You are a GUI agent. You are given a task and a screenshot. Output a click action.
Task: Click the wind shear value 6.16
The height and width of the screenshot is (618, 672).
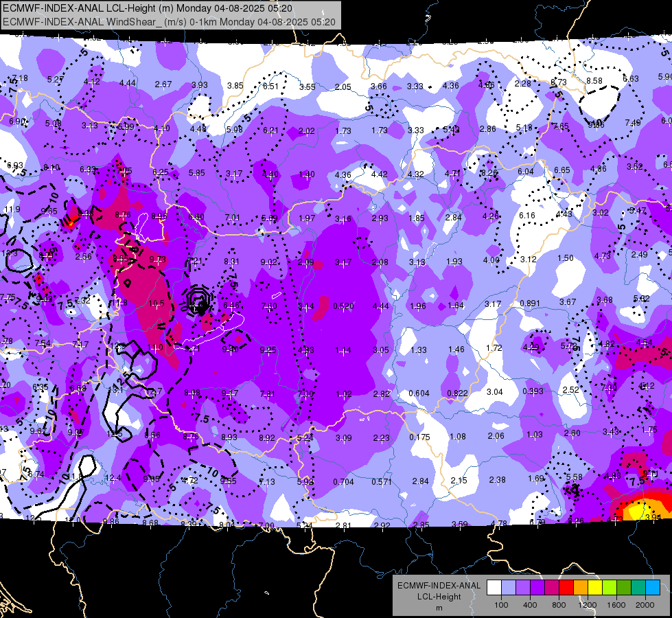pos(527,216)
